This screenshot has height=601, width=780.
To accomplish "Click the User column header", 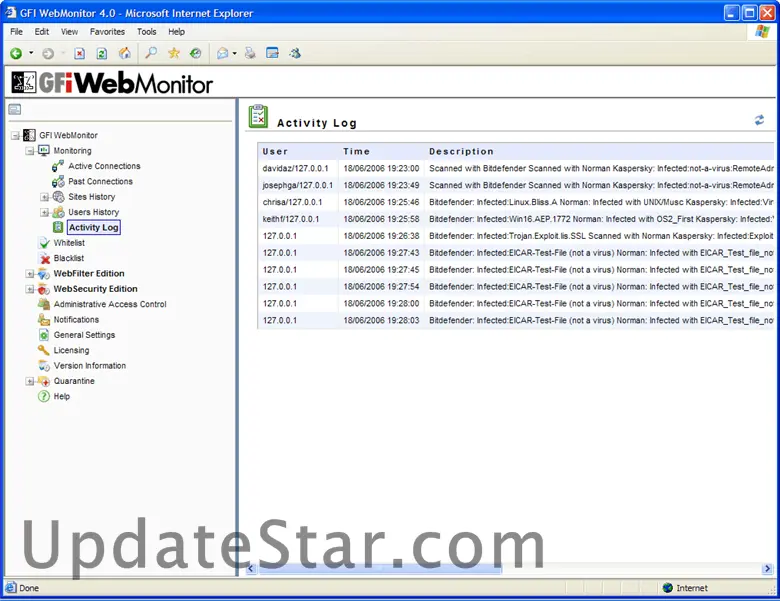I will coord(275,151).
